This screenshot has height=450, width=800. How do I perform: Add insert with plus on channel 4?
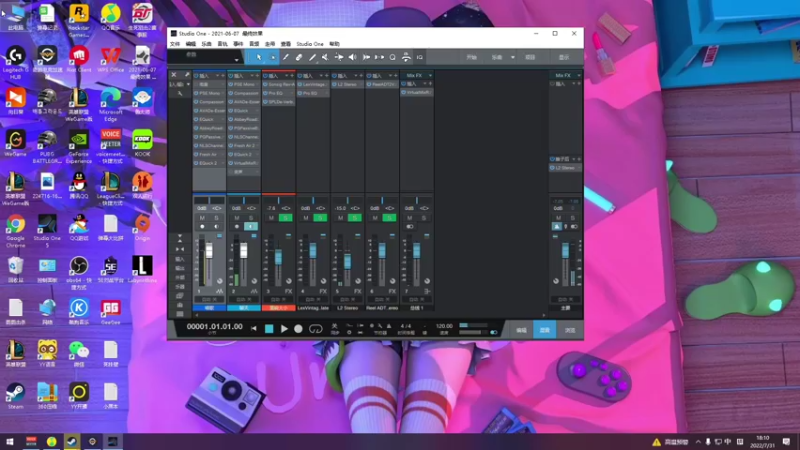(x=326, y=76)
